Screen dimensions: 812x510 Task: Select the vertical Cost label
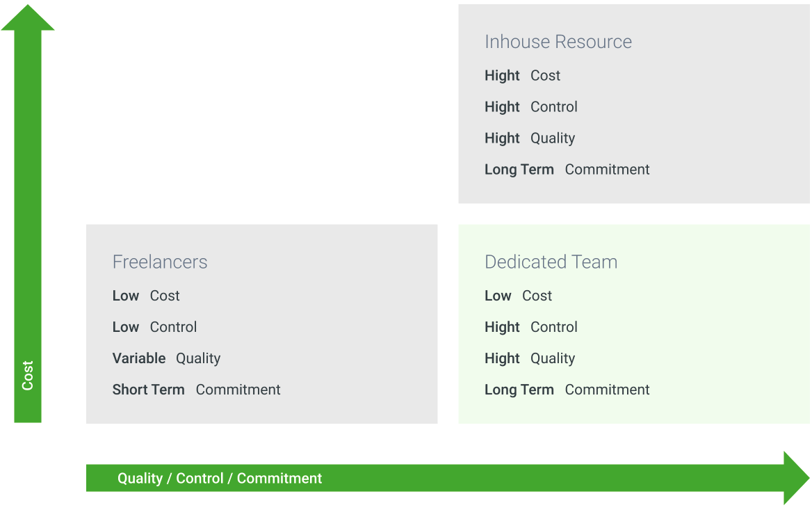click(27, 375)
